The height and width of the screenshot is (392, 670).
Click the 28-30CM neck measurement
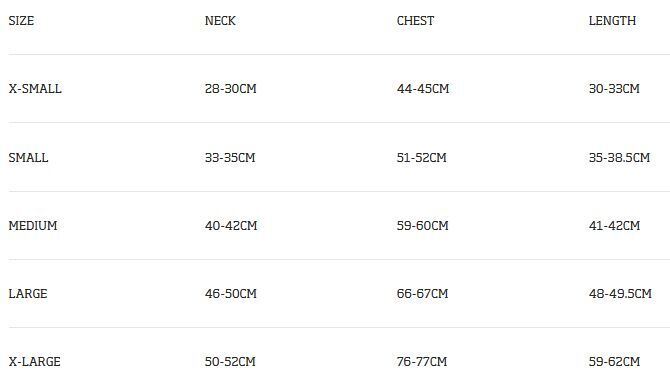(231, 88)
